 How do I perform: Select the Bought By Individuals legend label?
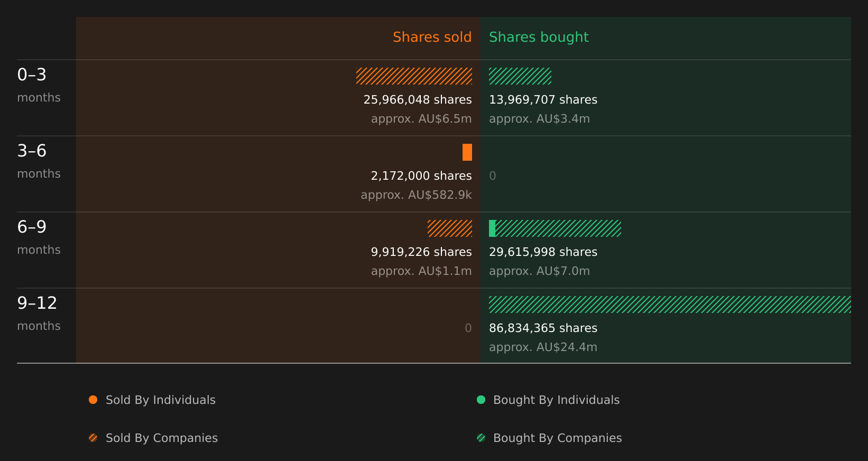point(556,400)
